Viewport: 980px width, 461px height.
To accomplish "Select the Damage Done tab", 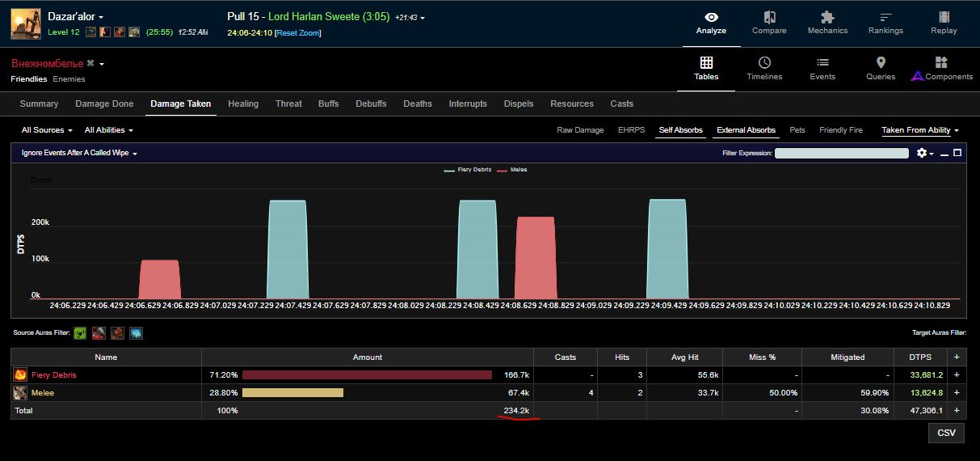I will (x=104, y=104).
